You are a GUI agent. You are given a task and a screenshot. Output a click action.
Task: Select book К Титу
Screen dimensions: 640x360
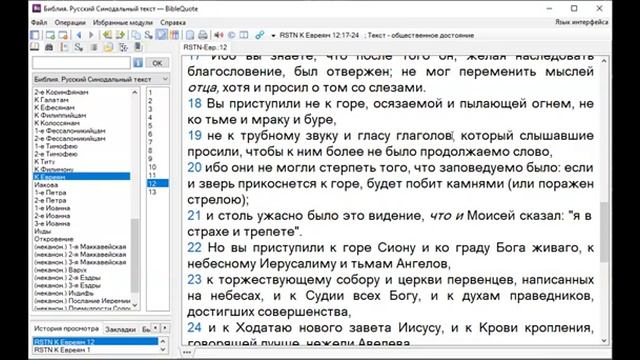(44, 162)
